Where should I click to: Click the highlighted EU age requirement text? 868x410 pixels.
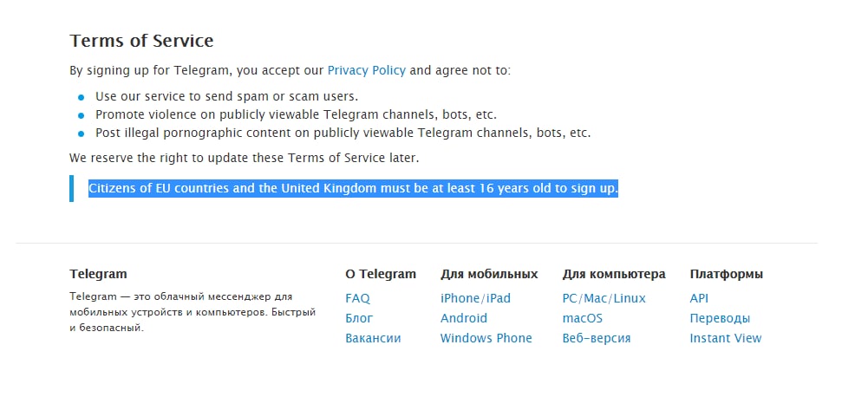point(353,188)
